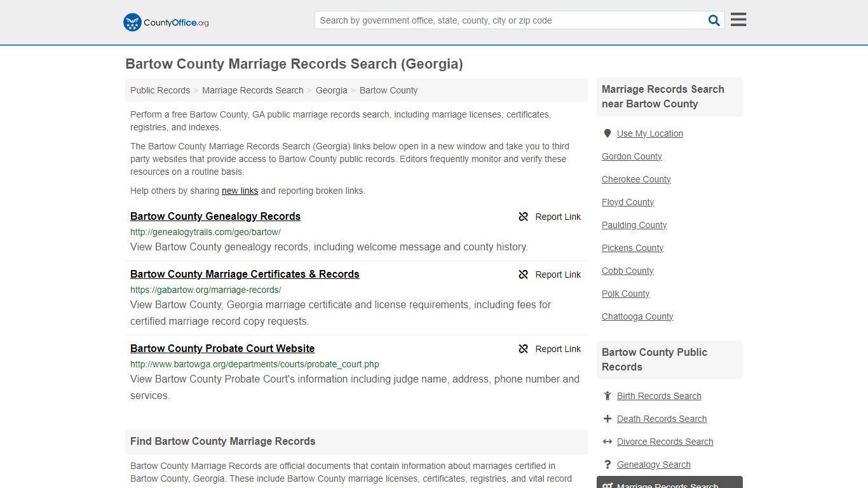Select Bartow County breadcrumb
Screen dimensions: 868x488
(x=388, y=90)
